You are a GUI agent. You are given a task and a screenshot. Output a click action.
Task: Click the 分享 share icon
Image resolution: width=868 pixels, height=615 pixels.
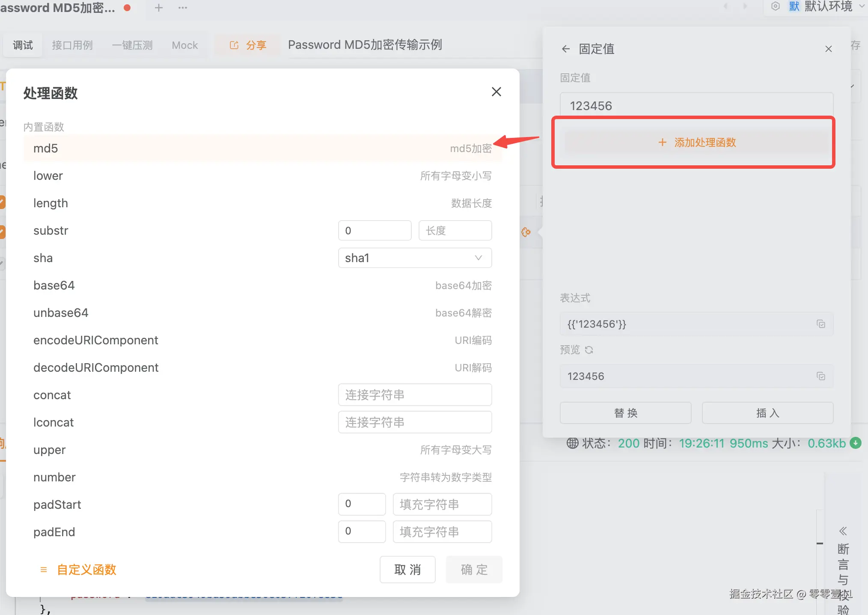coord(234,45)
